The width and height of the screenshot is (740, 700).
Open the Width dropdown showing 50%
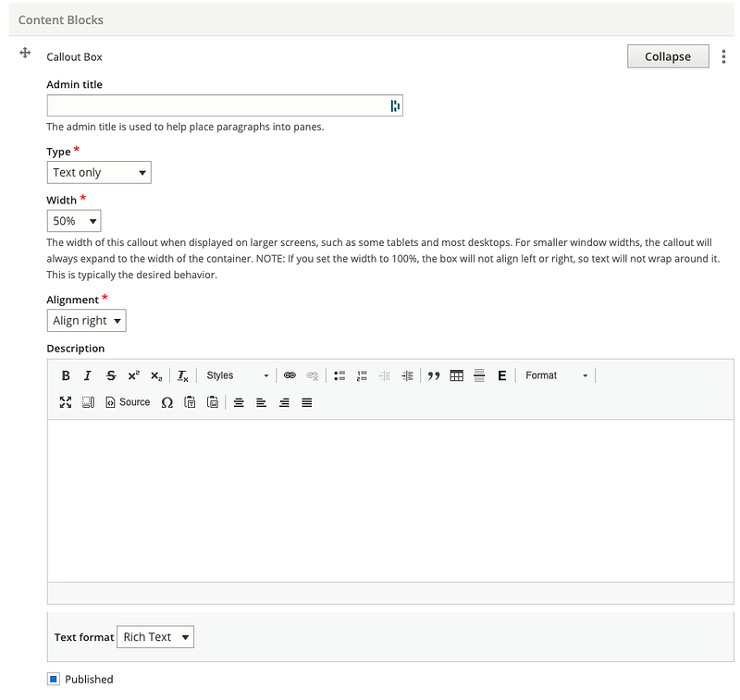74,221
